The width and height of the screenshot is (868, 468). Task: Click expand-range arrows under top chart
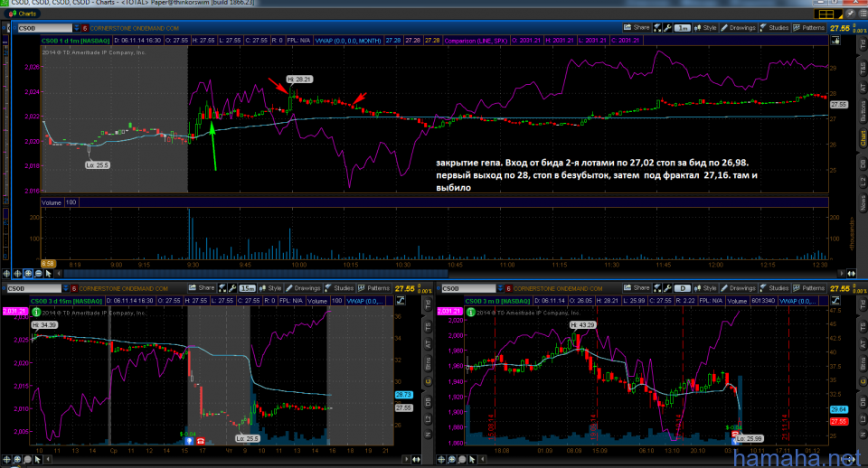852,273
